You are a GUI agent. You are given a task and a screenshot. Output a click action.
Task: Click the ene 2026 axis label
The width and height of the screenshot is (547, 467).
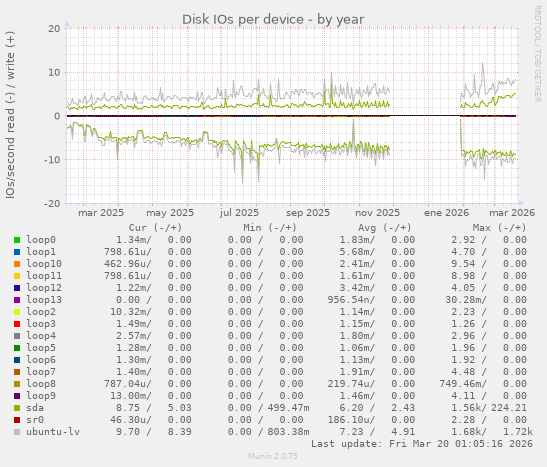click(x=447, y=213)
